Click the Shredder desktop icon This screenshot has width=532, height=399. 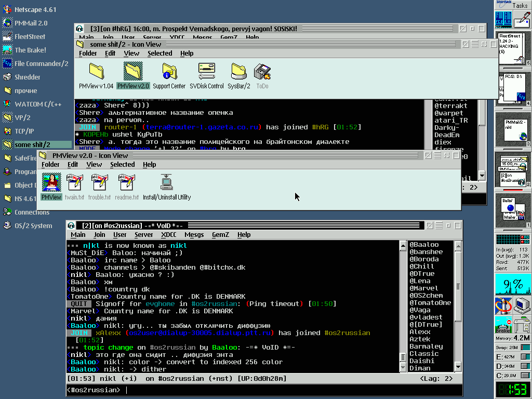(x=21, y=77)
